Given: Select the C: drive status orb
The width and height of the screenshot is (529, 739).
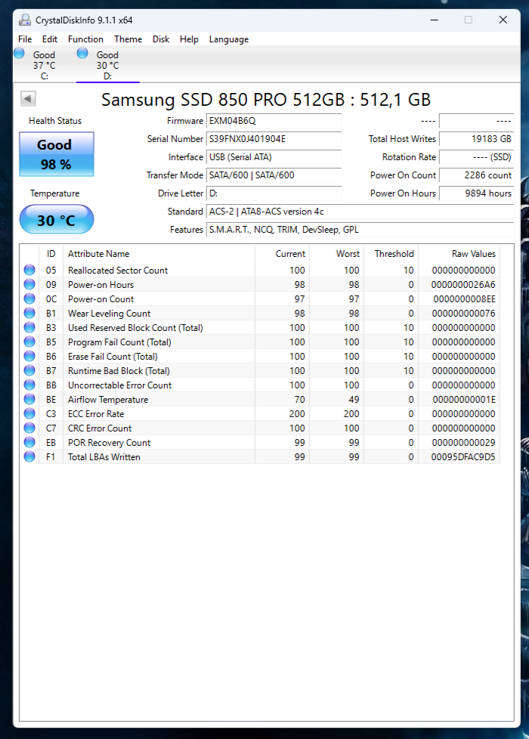Looking at the screenshot, I should pos(19,54).
